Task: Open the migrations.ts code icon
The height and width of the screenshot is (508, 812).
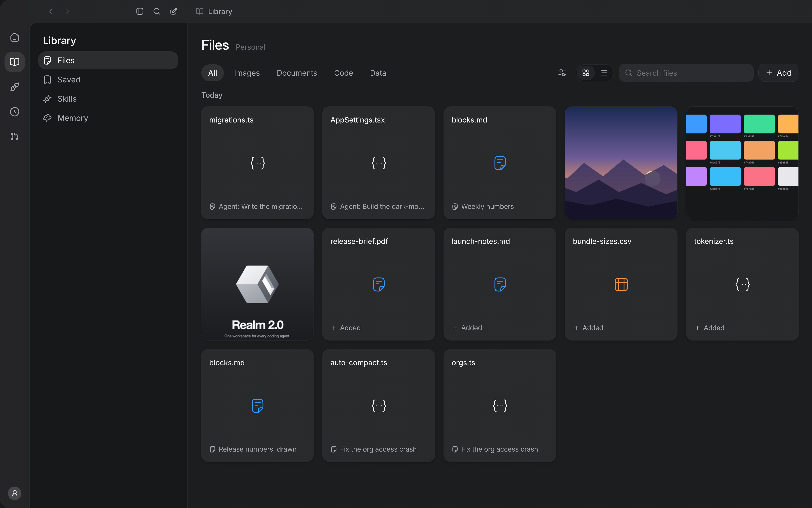Action: [x=257, y=163]
